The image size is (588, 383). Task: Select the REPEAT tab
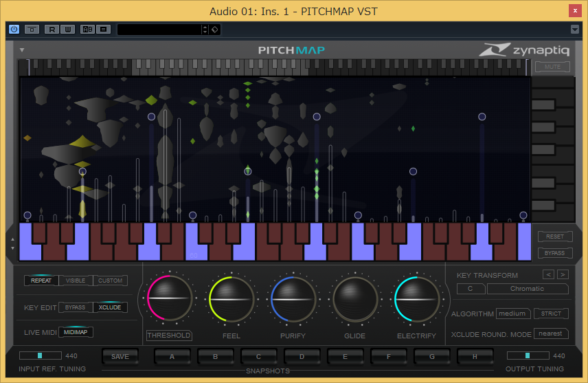[x=41, y=281]
